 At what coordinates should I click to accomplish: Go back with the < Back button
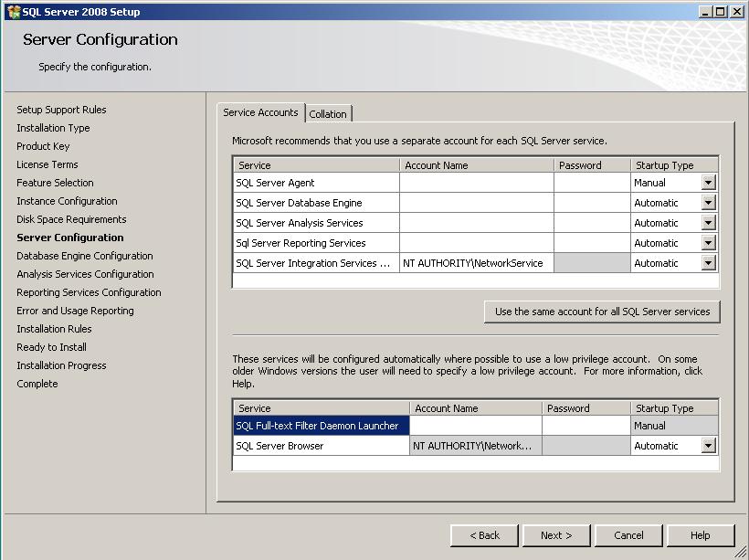(x=484, y=535)
